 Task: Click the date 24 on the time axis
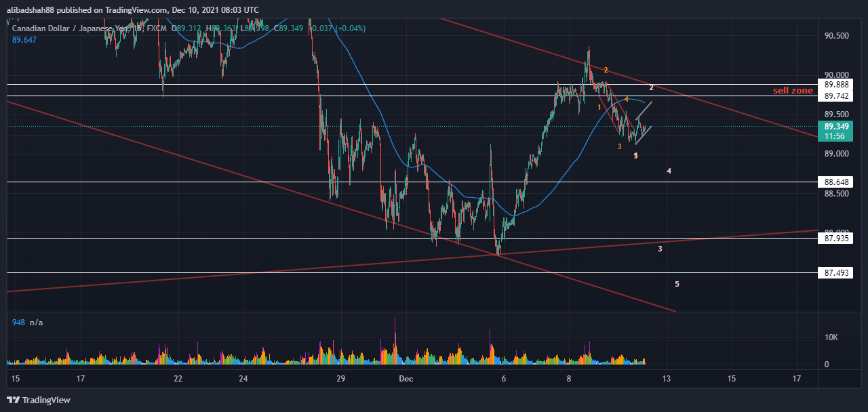243,378
